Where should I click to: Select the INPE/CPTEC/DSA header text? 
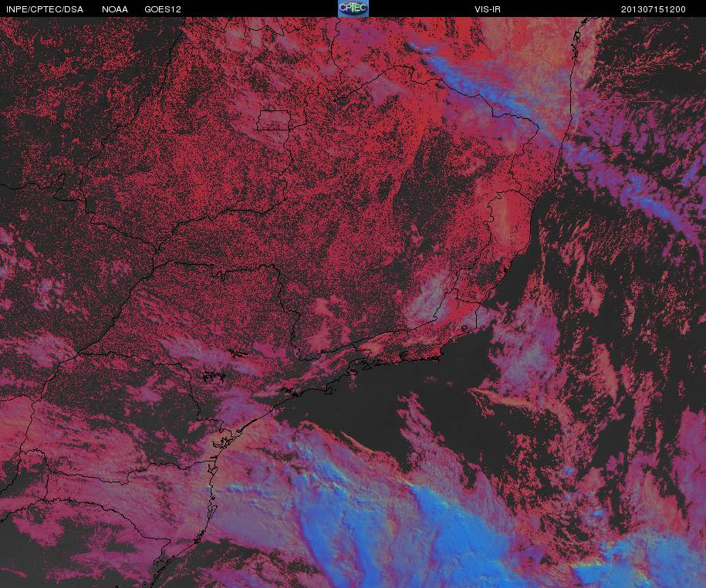point(45,9)
